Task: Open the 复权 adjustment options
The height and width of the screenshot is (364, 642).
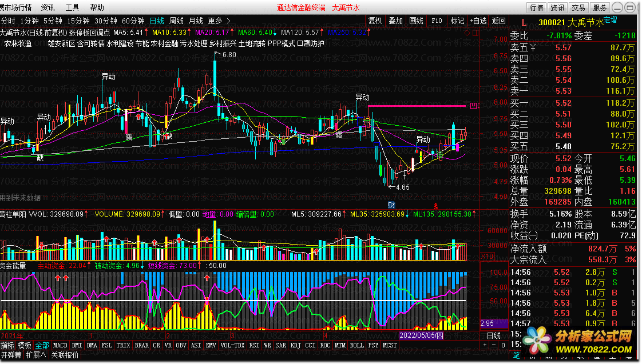Action: pos(375,21)
